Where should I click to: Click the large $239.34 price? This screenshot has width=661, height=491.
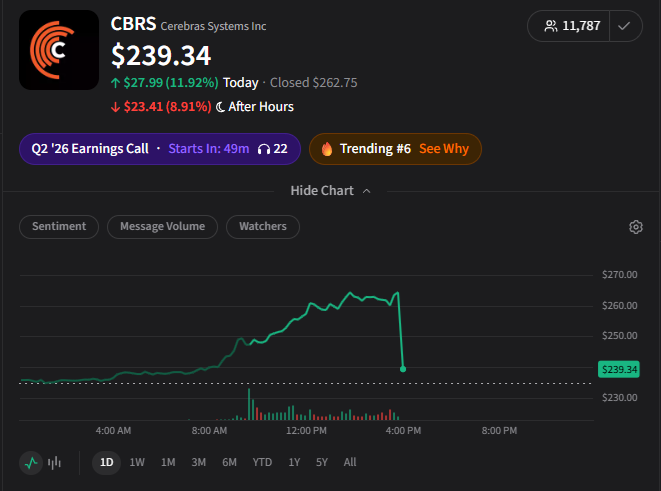pos(161,55)
